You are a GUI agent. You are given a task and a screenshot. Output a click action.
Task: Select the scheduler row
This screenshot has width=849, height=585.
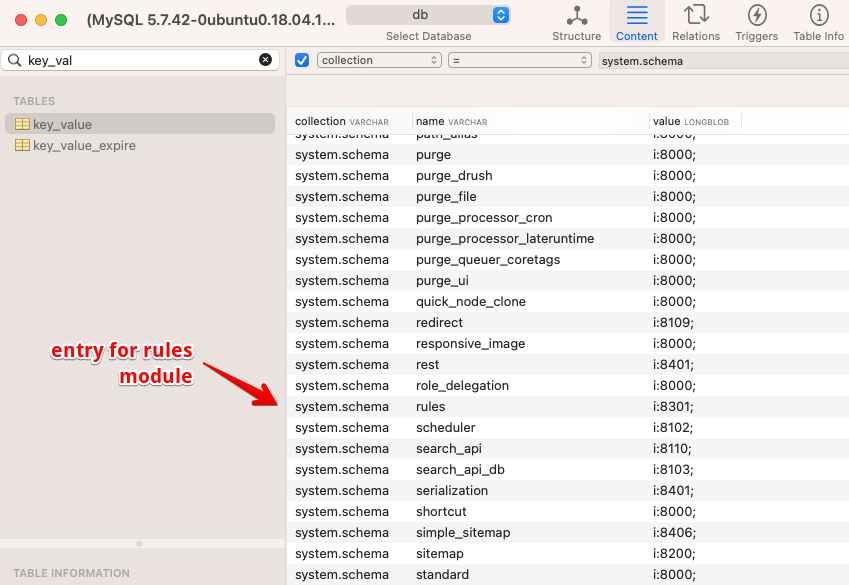pos(567,427)
